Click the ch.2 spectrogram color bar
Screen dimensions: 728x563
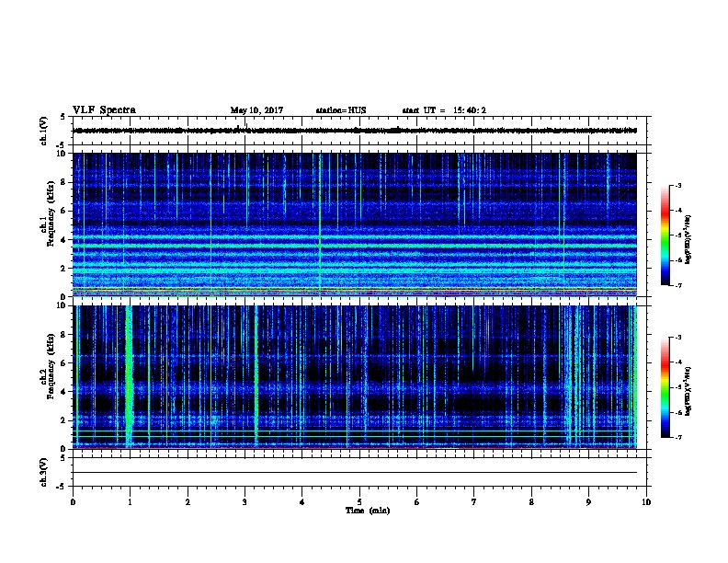(x=665, y=387)
